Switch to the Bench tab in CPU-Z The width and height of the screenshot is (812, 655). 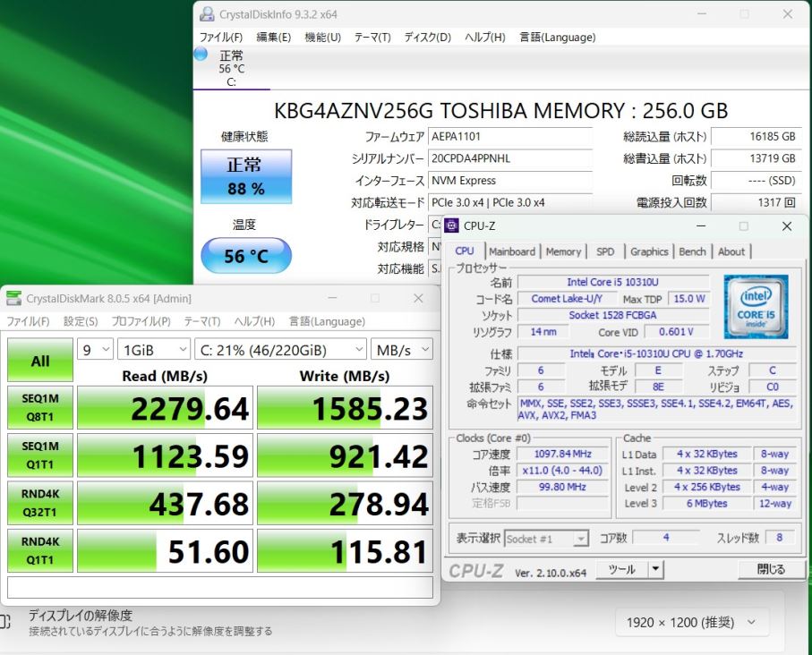click(692, 251)
